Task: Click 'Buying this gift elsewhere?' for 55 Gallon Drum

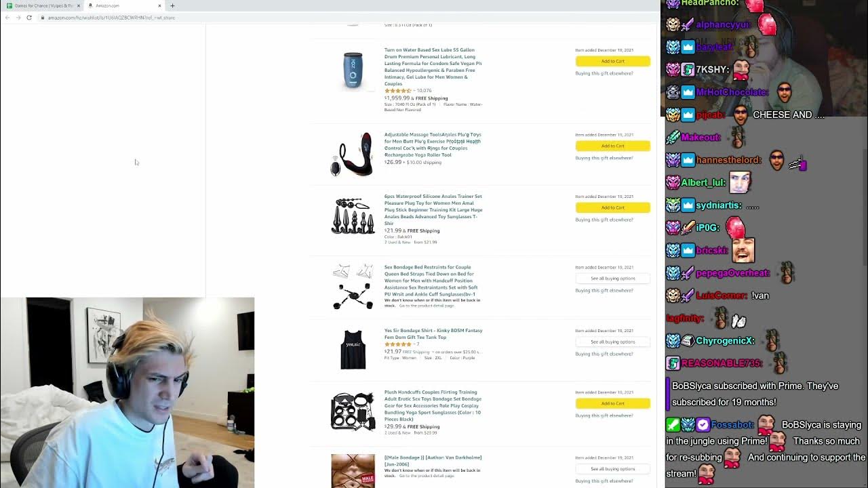Action: [604, 73]
